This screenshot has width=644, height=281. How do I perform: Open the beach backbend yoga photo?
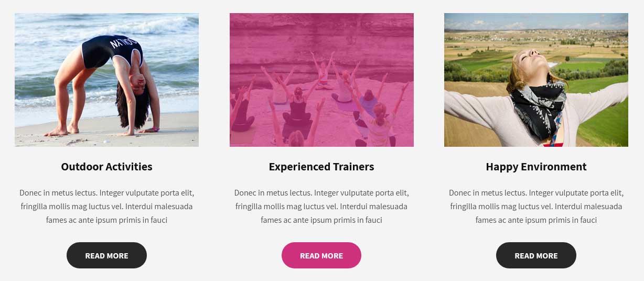coord(106,80)
